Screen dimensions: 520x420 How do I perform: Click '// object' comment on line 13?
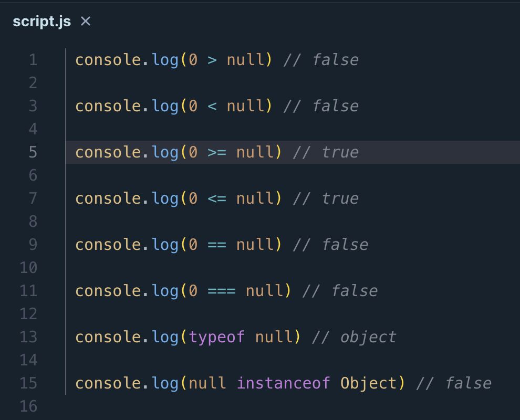point(354,337)
